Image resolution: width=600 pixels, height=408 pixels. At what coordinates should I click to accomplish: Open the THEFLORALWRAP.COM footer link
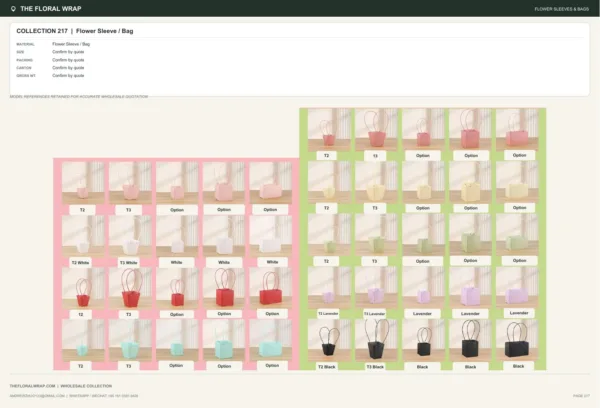(x=33, y=386)
